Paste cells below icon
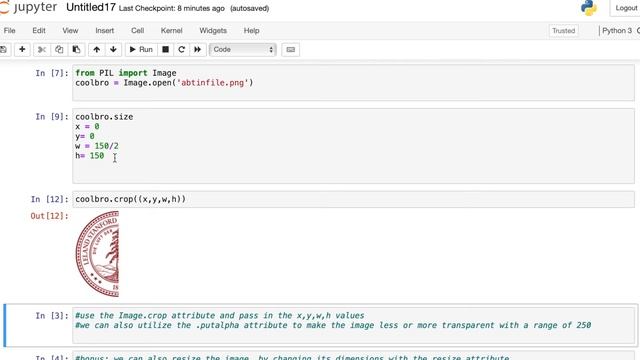 point(76,49)
